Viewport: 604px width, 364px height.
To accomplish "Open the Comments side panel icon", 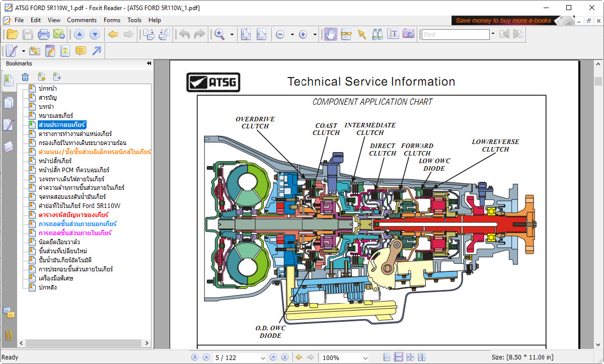I will click(x=9, y=313).
